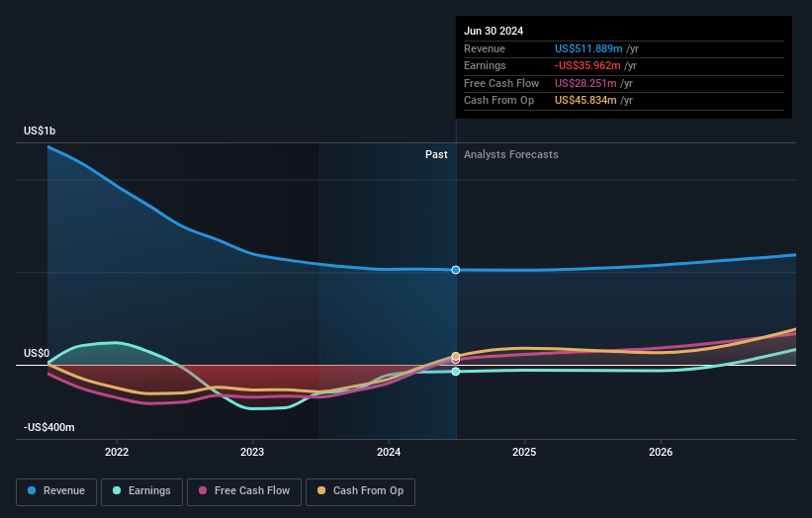
Task: Select the 2022 x-axis label
Action: [117, 452]
